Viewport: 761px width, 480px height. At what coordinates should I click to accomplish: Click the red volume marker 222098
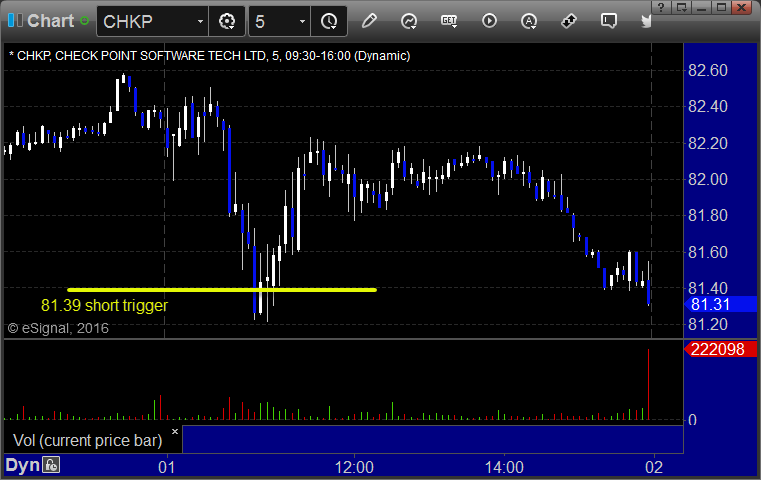[721, 349]
